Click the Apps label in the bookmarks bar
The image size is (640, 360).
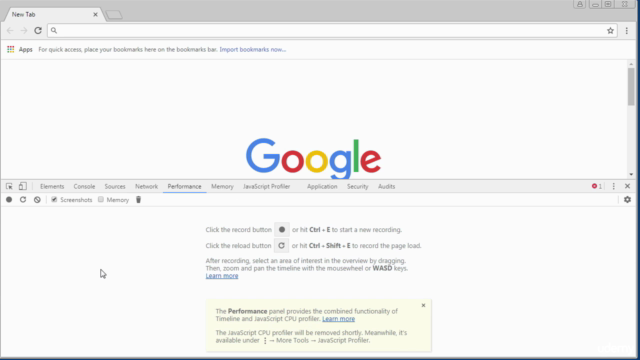pyautogui.click(x=25, y=49)
